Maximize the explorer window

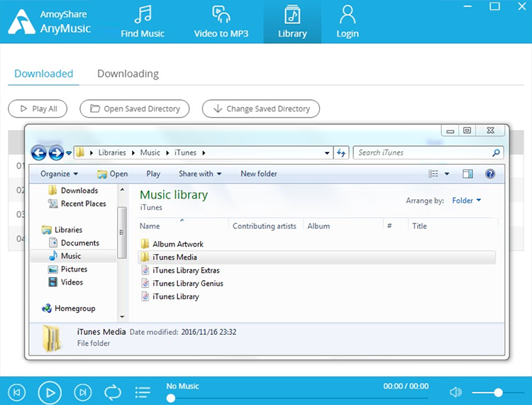pos(467,131)
